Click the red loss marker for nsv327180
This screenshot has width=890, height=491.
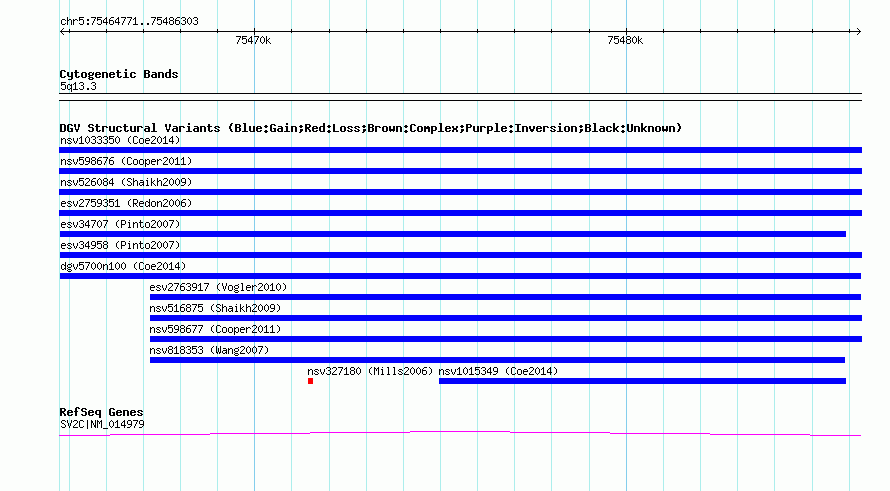(x=310, y=381)
